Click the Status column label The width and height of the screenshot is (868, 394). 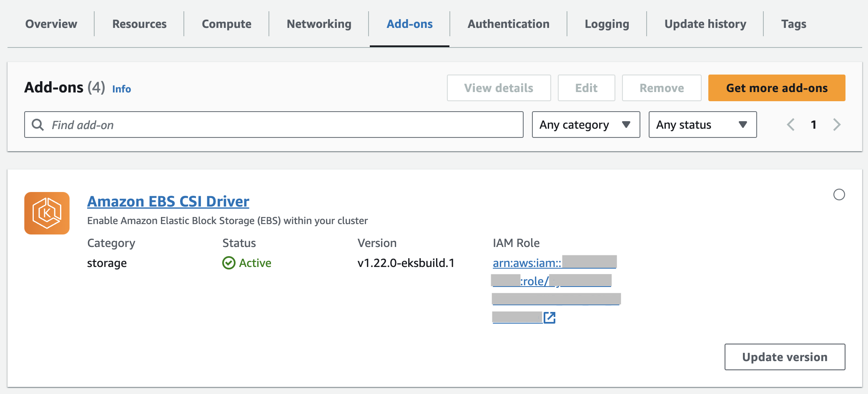pos(239,243)
